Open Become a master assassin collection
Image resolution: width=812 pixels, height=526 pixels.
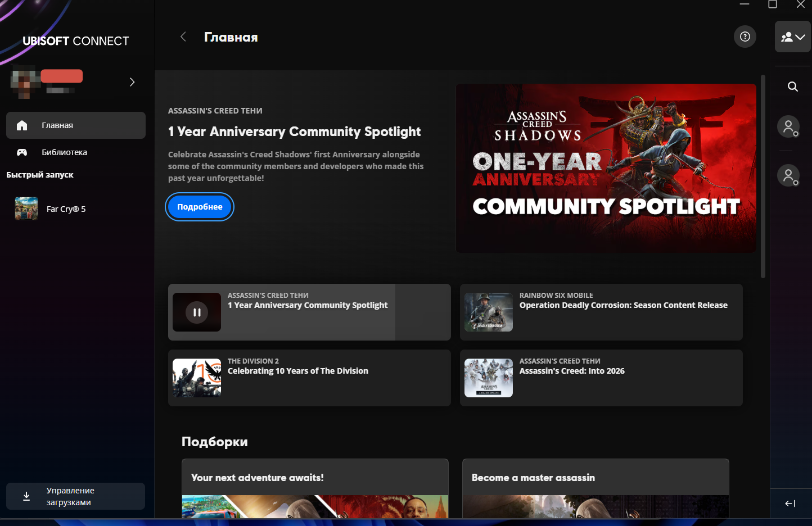tap(596, 488)
